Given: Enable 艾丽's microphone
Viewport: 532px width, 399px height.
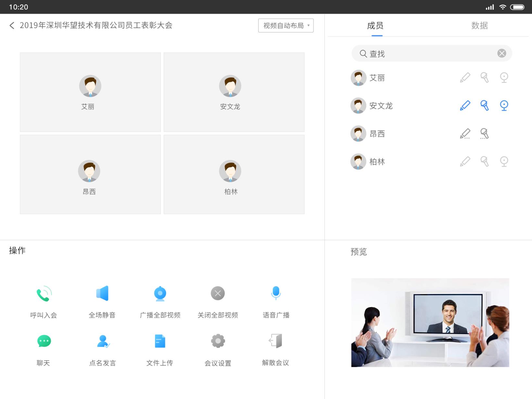Looking at the screenshot, I should tap(485, 78).
